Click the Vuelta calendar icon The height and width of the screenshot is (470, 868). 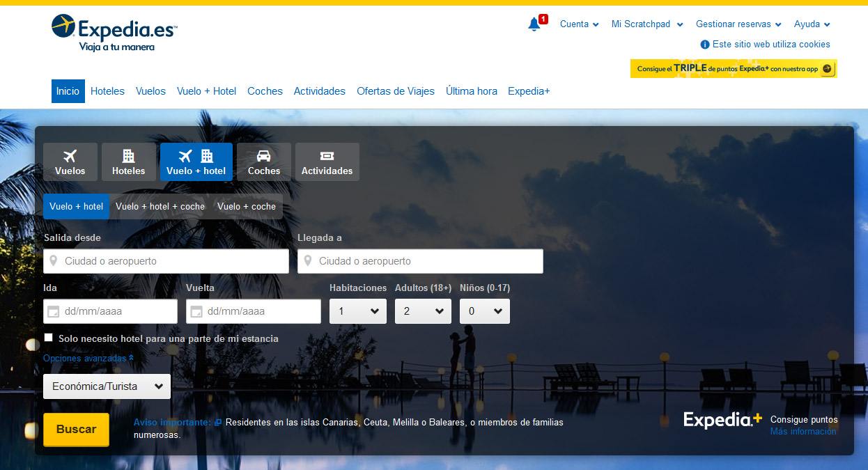click(x=196, y=312)
